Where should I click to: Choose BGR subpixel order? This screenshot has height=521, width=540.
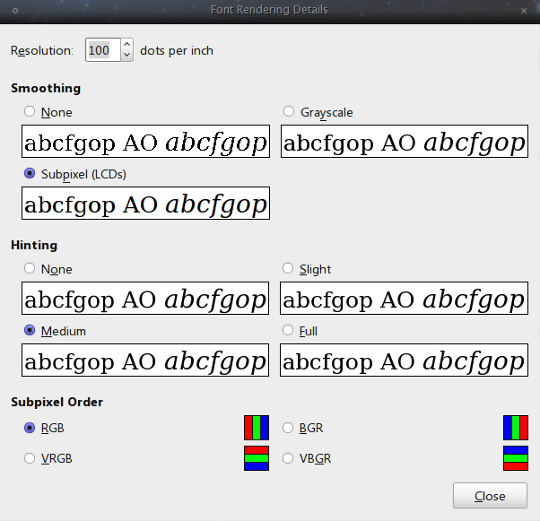coord(288,428)
